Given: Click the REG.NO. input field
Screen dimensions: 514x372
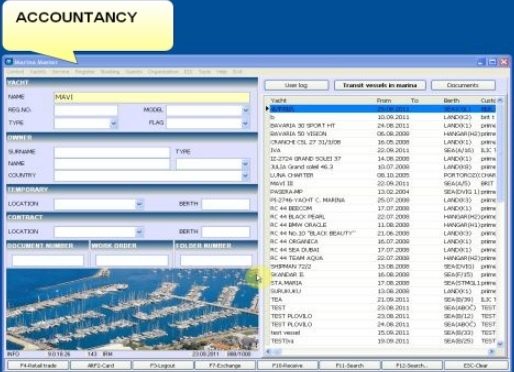Looking at the screenshot, I should 86,110.
